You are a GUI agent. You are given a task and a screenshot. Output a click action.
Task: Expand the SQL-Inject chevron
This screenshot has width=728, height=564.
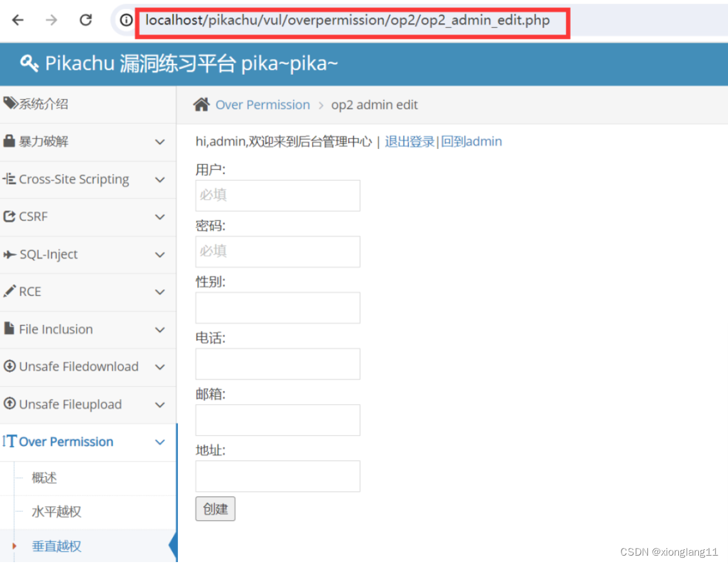pyautogui.click(x=160, y=255)
